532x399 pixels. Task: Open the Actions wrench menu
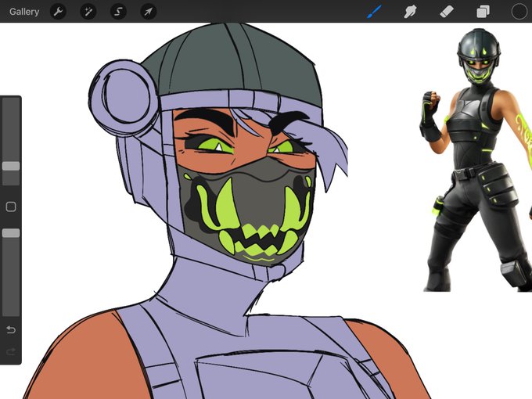pos(58,12)
